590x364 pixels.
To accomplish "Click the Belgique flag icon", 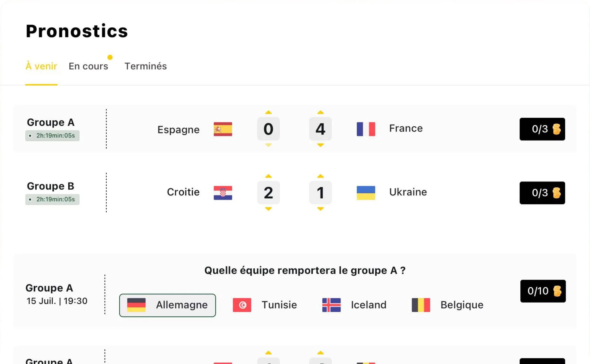I will click(x=421, y=305).
